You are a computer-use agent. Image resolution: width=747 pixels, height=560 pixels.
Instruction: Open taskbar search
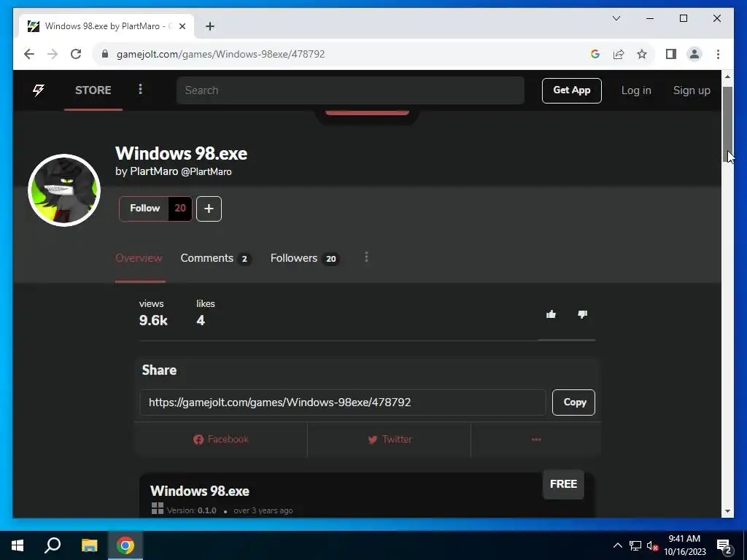pyautogui.click(x=53, y=545)
